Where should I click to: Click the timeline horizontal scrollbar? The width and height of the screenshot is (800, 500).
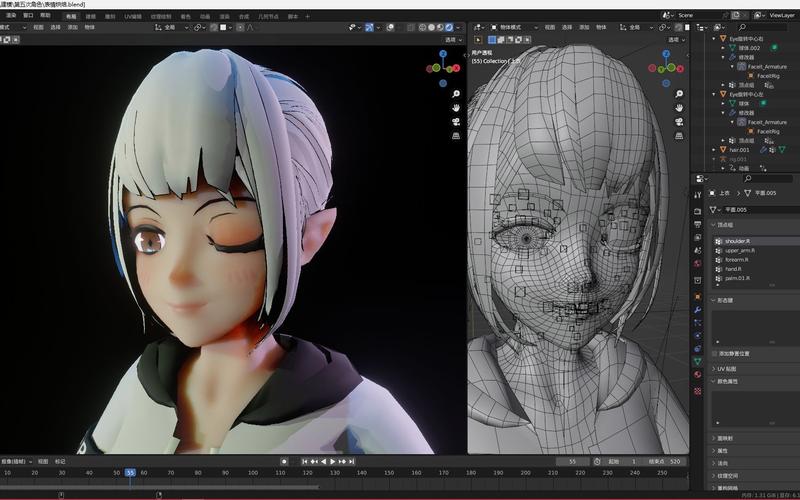tap(160, 486)
